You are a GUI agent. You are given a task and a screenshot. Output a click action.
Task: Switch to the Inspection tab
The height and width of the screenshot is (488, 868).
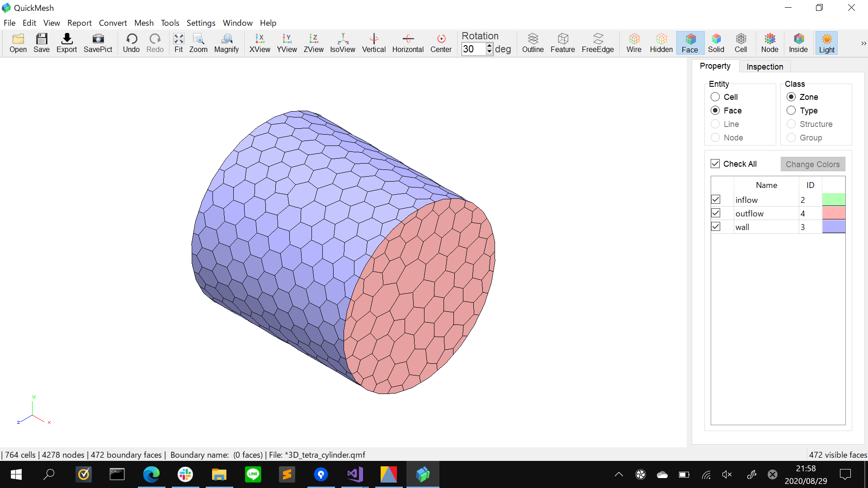coord(765,66)
